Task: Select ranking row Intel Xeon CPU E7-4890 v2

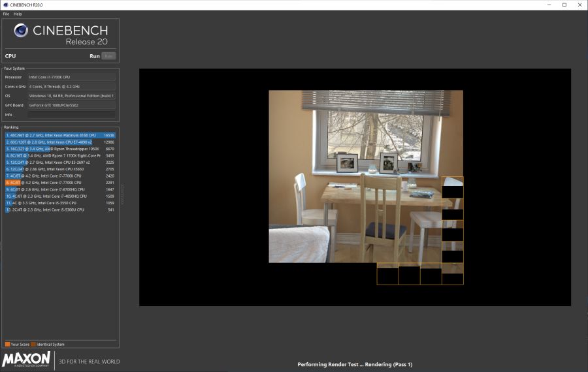Action: point(60,142)
